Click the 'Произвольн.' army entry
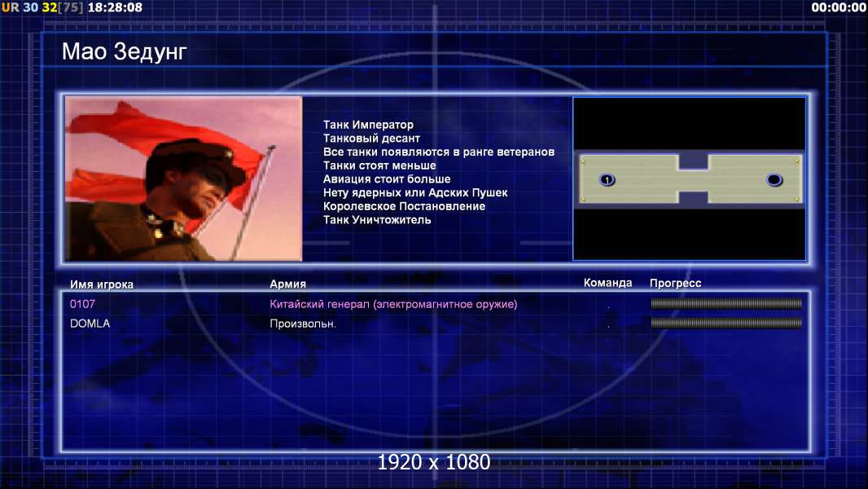The height and width of the screenshot is (489, 868). [303, 324]
